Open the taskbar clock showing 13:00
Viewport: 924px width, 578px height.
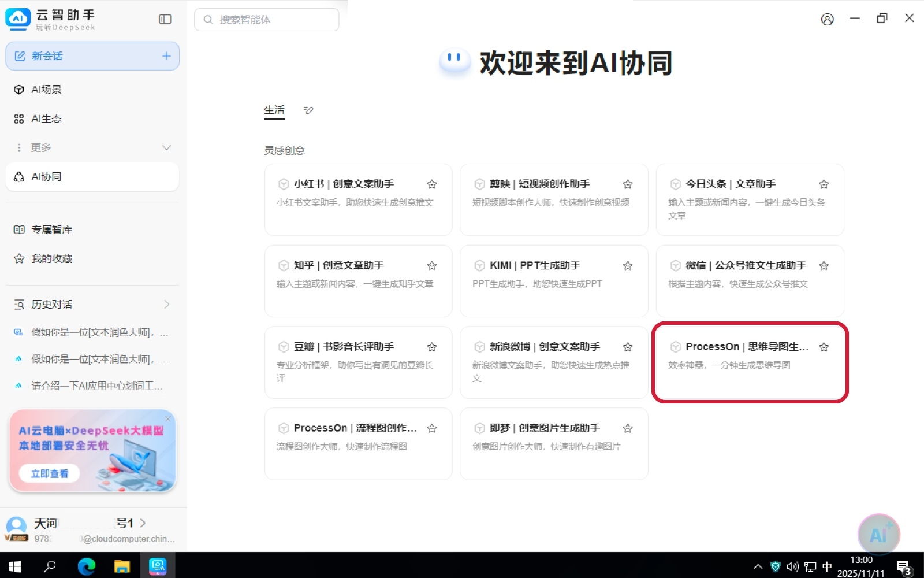pos(861,566)
